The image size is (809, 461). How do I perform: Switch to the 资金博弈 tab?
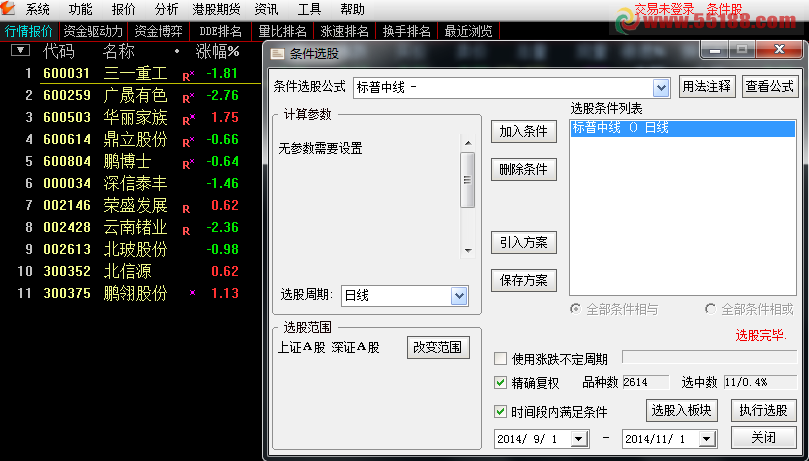[x=158, y=31]
